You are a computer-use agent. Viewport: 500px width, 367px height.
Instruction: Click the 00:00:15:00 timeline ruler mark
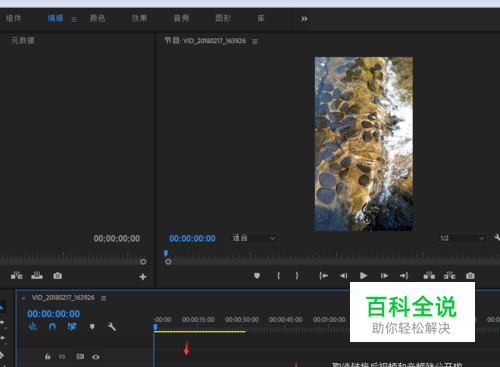198,320
